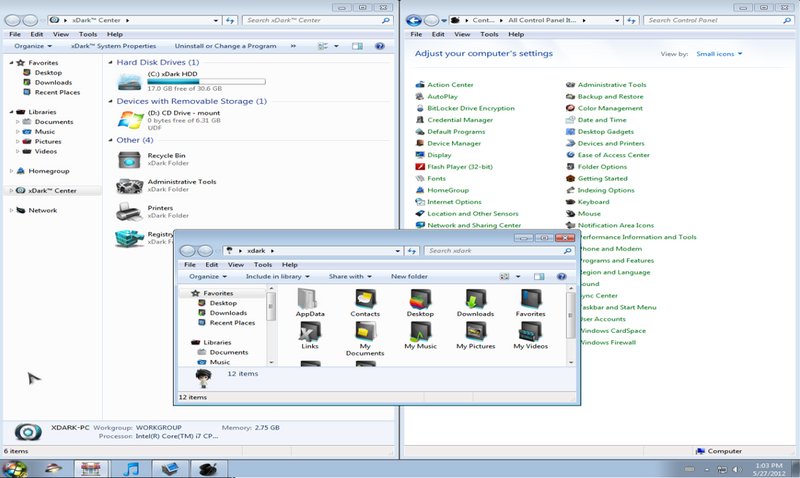Open the Device Manager link
Image resolution: width=800 pixels, height=478 pixels.
pos(454,143)
